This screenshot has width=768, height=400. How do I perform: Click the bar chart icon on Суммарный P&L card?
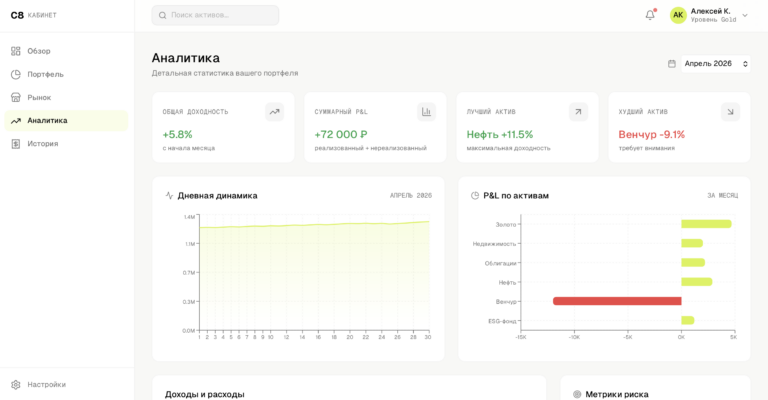coord(426,112)
